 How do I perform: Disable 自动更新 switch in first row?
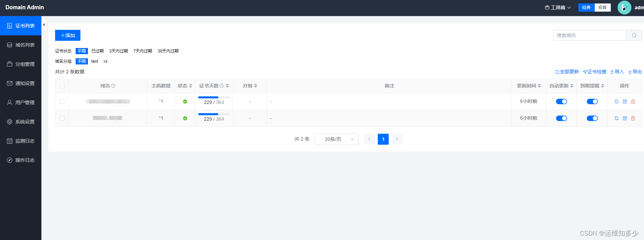tap(562, 101)
